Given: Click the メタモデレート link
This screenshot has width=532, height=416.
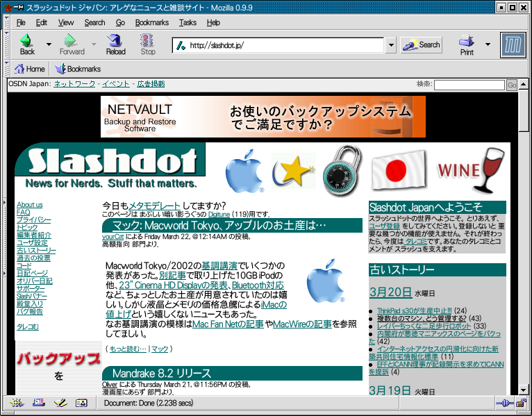Looking at the screenshot, I should tap(154, 206).
